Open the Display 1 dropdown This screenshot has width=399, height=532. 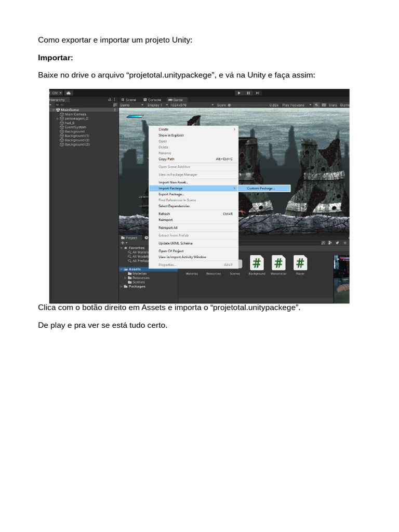157,105
